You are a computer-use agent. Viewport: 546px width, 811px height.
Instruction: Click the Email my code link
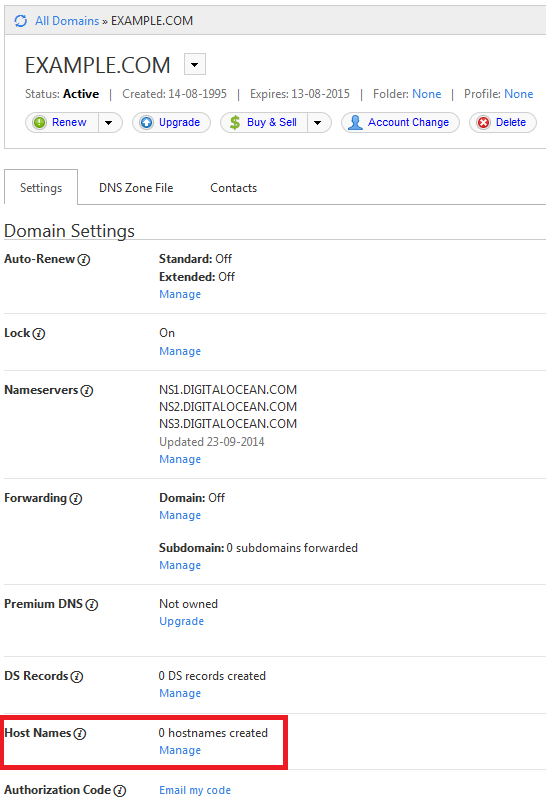[x=195, y=790]
